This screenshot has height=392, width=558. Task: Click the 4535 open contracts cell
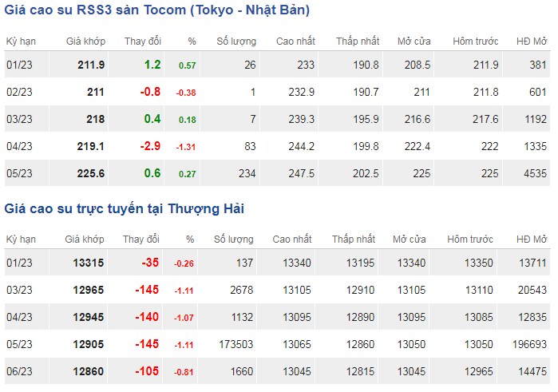tap(534, 174)
